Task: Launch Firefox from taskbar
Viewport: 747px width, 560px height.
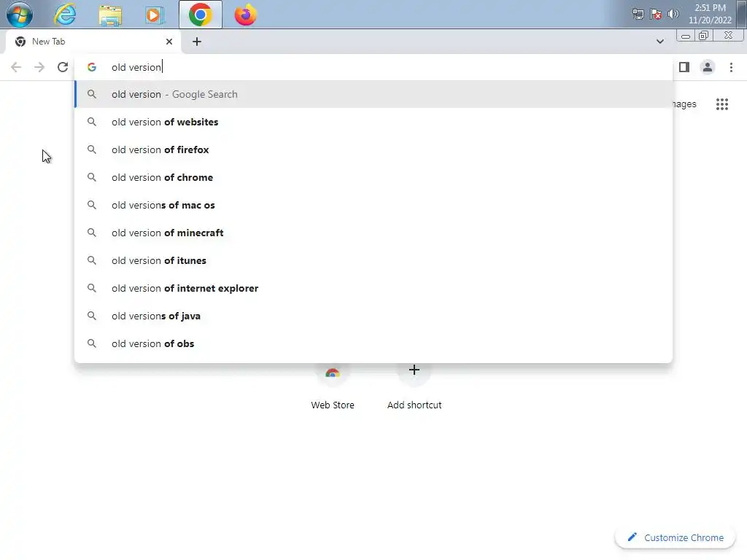Action: click(245, 15)
